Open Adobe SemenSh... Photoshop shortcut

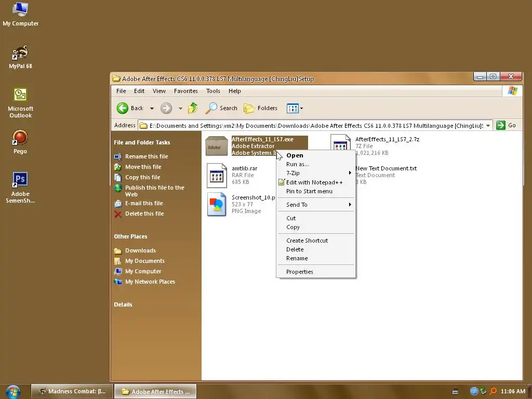coord(20,187)
